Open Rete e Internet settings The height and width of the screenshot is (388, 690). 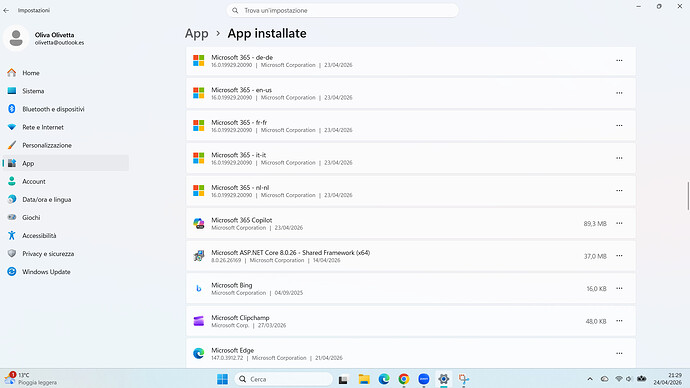pyautogui.click(x=66, y=127)
